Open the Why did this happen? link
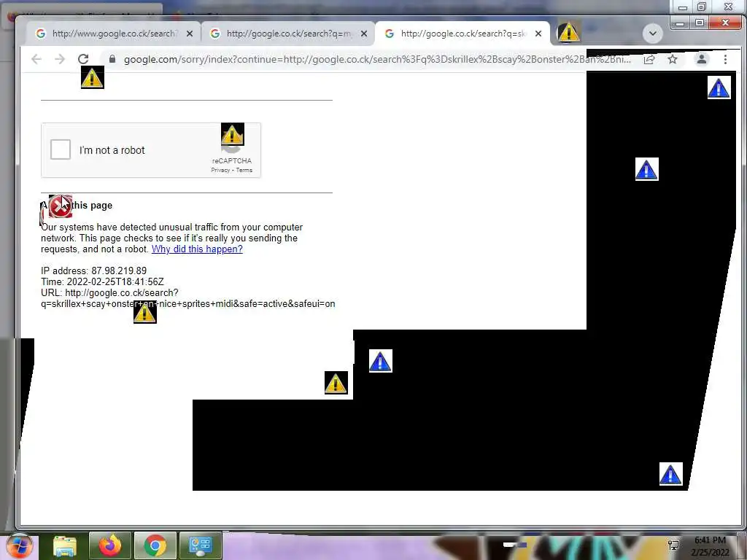 197,249
